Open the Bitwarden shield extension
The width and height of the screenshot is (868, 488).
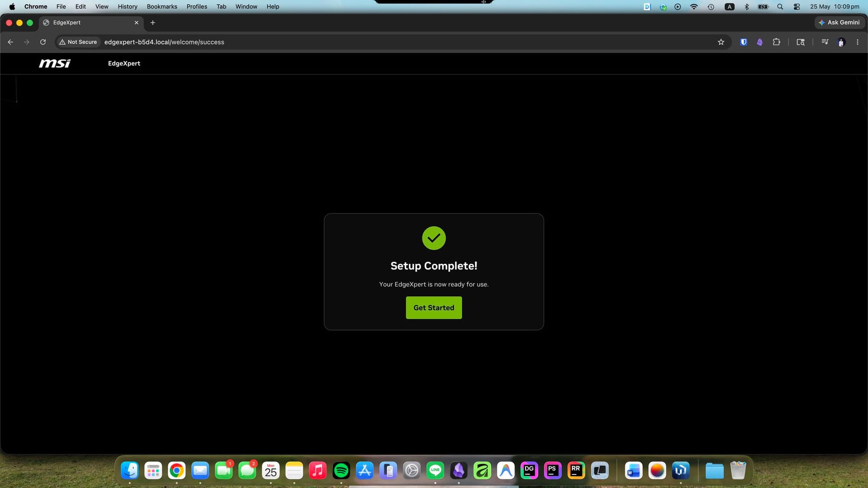(743, 42)
